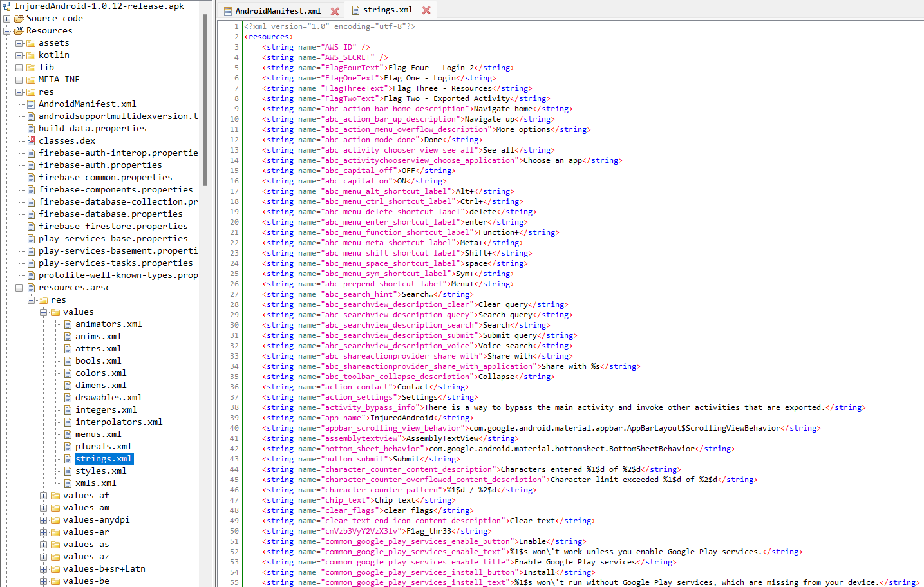
Task: Collapse the resources.arsc node
Action: (19, 287)
